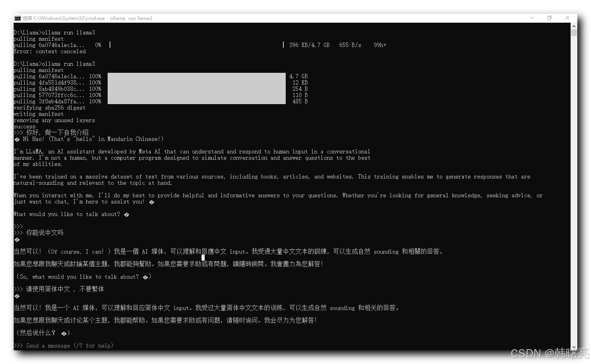The height and width of the screenshot is (364, 591).
Task: Click 'What would you like to talk about?' line
Action: click(71, 214)
